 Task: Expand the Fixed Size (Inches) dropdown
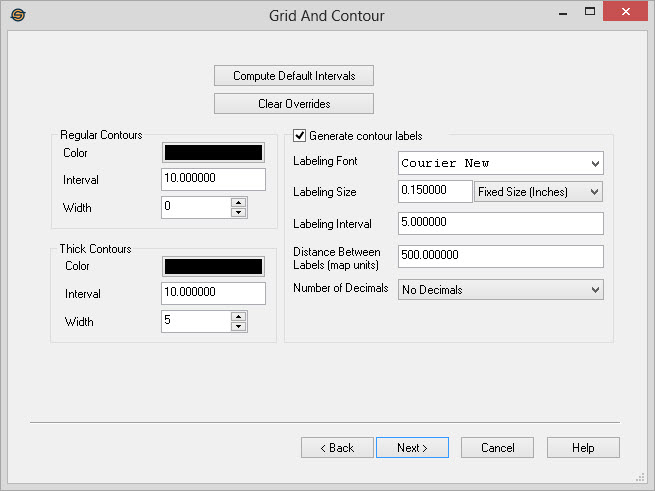pyautogui.click(x=538, y=191)
